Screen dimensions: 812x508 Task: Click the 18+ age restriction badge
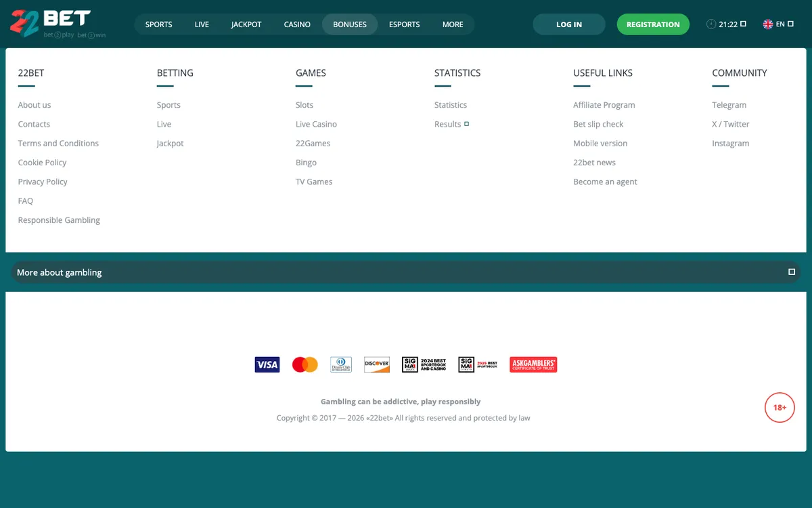[x=780, y=408]
